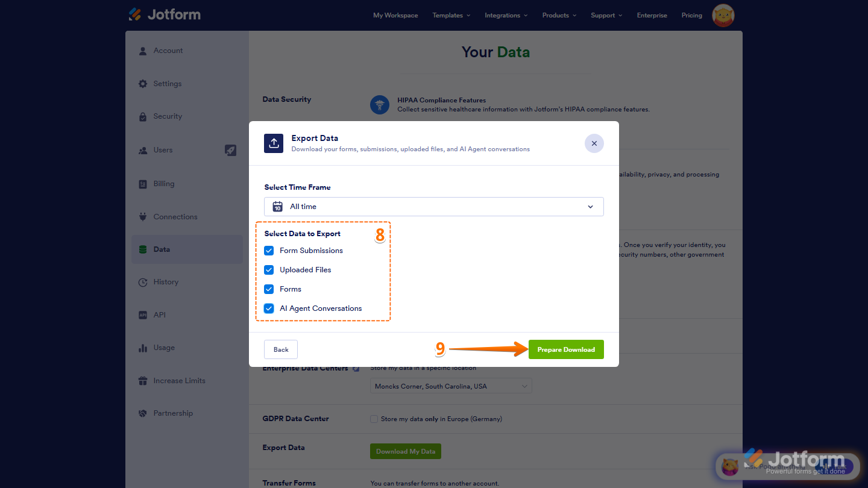Go to Usage sidebar page

tap(187, 348)
